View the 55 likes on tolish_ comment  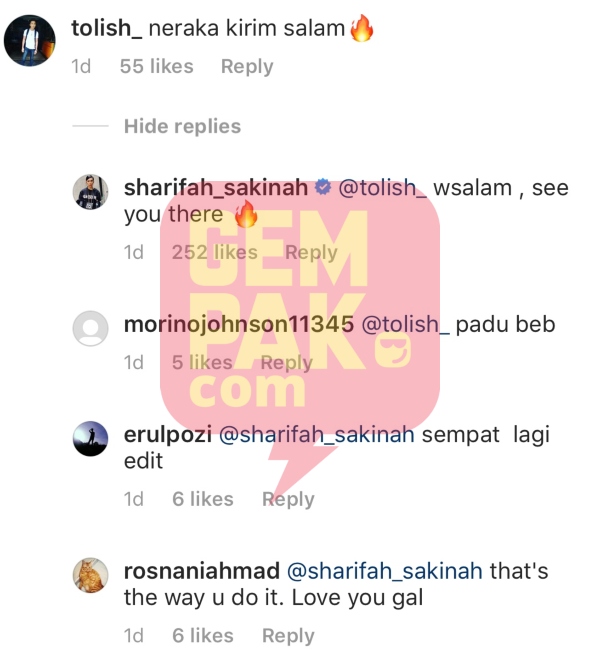pos(157,66)
